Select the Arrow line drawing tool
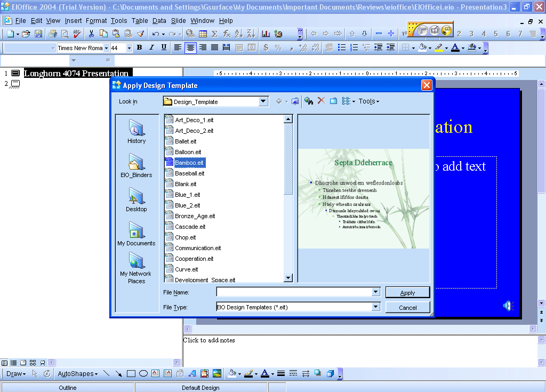The image size is (546, 392). point(119,373)
